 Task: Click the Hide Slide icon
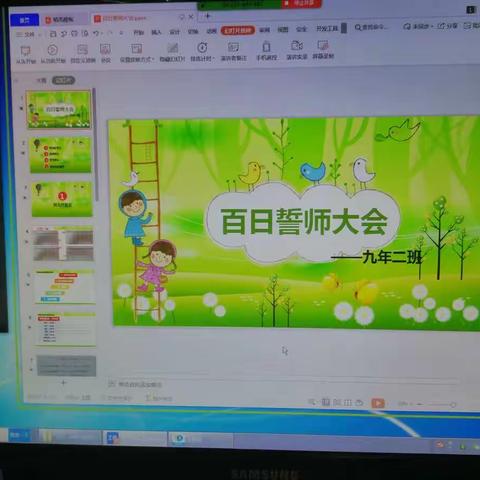point(172,49)
